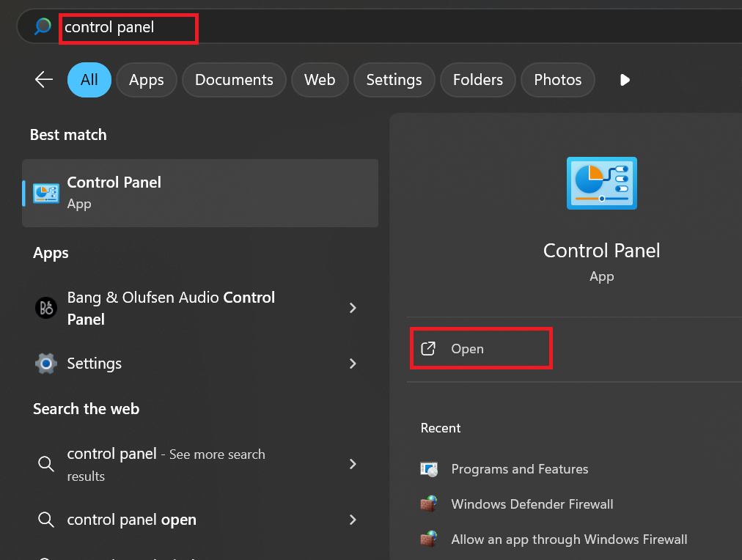Open Bang & Olufsen Audio Control Panel result
742x560 pixels.
(200, 308)
